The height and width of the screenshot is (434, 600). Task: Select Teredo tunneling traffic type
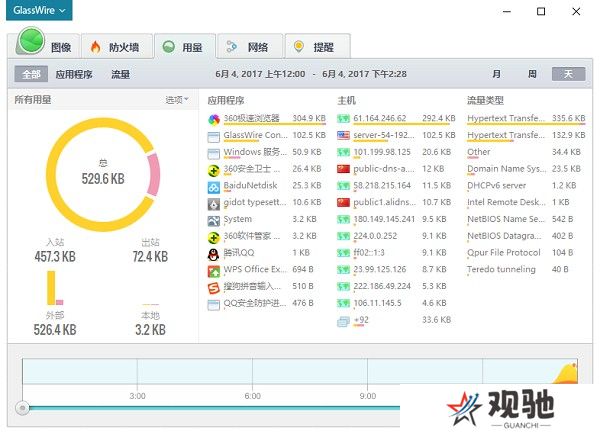(518, 270)
